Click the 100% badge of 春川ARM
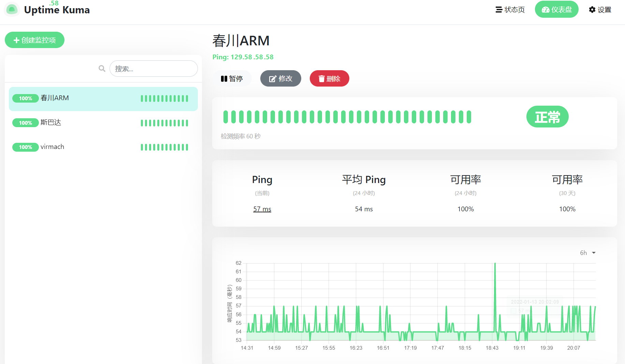This screenshot has height=364, width=625. (x=26, y=98)
